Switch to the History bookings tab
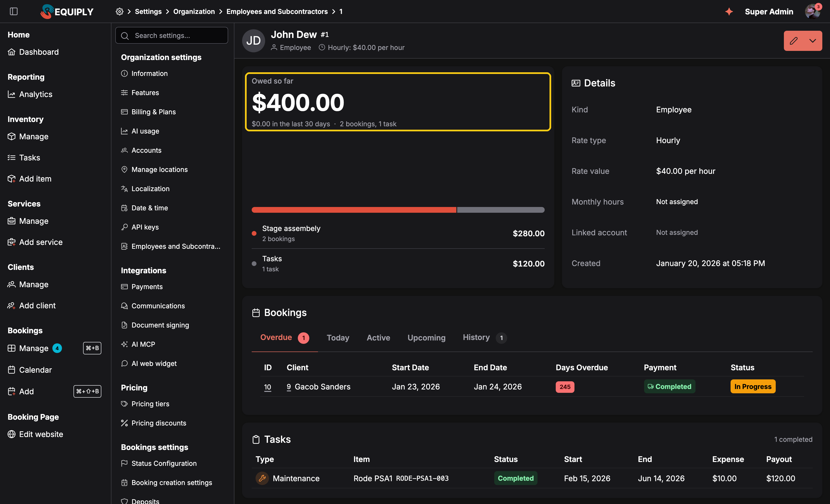Viewport: 830px width, 504px height. tap(485, 337)
